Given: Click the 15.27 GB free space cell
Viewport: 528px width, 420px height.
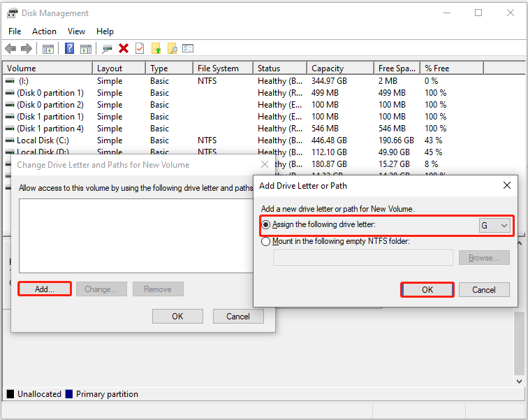Looking at the screenshot, I should [394, 164].
